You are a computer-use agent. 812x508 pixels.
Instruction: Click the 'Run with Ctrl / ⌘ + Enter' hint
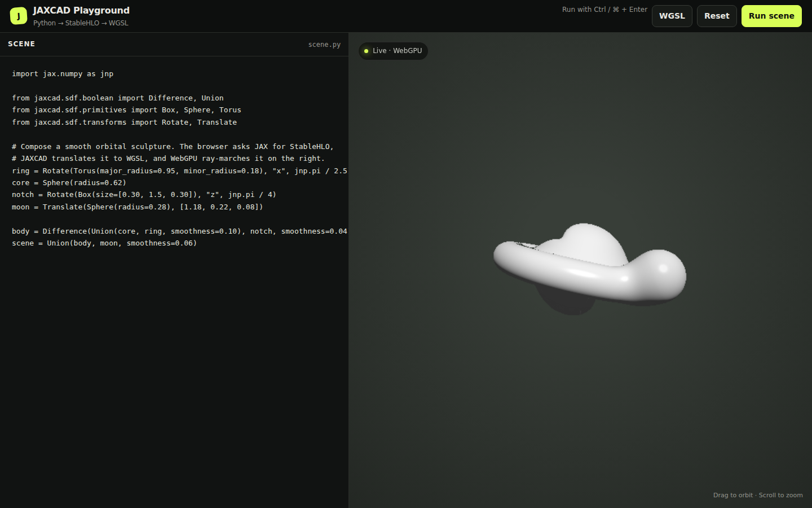coord(604,10)
